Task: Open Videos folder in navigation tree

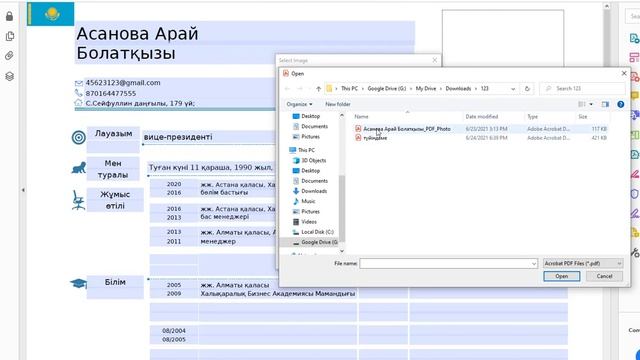Action: tap(304, 222)
